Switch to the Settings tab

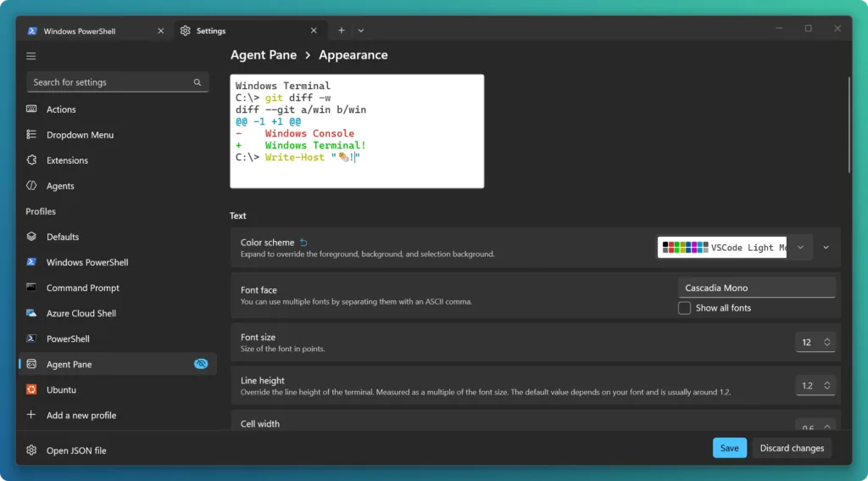coord(251,31)
